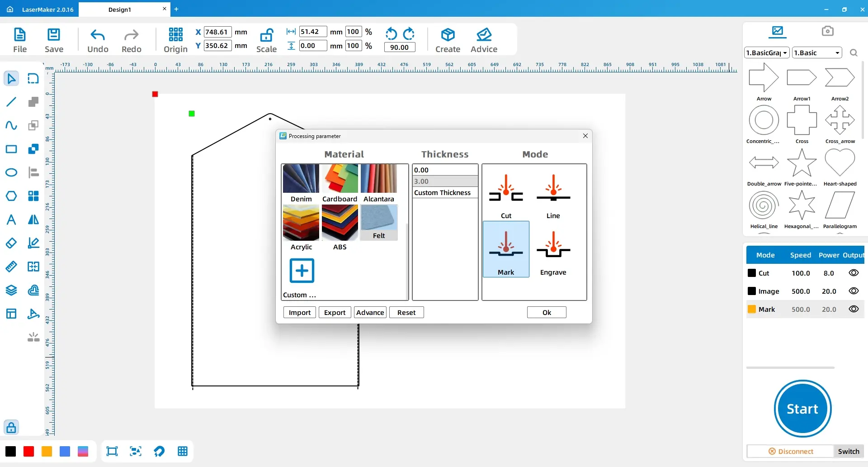The height and width of the screenshot is (467, 868).
Task: Expand the 1.BasicGraph category dropdown
Action: point(767,53)
